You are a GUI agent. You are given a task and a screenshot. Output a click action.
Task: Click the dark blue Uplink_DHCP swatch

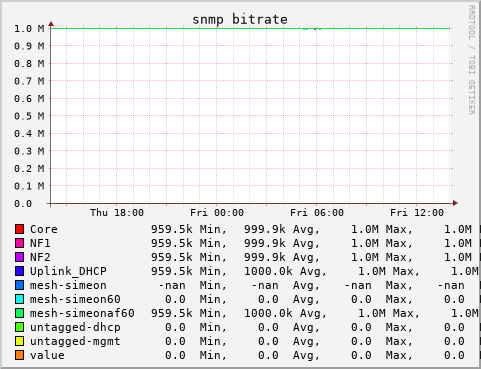tap(19, 271)
